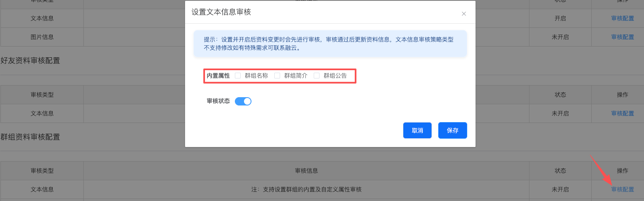Screen dimensions: 644x201
Task: Click the 开启 status cell in top row
Action: (x=560, y=18)
